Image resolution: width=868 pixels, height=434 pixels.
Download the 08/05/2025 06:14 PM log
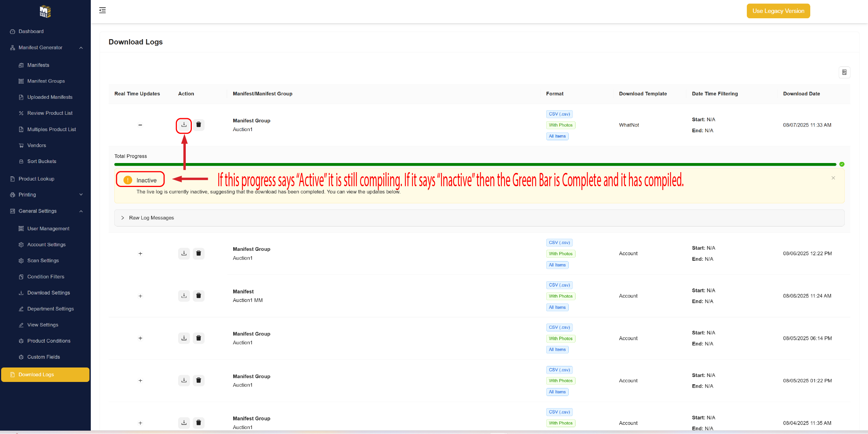tap(184, 338)
